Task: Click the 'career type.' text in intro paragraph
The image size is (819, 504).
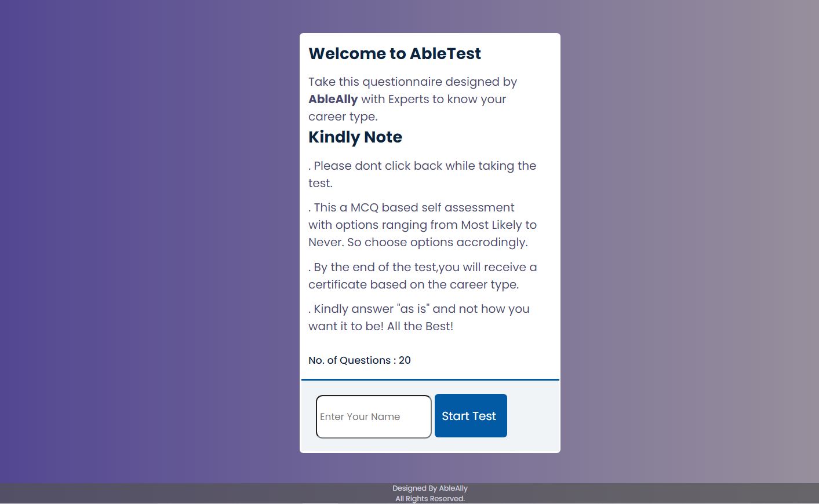Action: tap(343, 116)
